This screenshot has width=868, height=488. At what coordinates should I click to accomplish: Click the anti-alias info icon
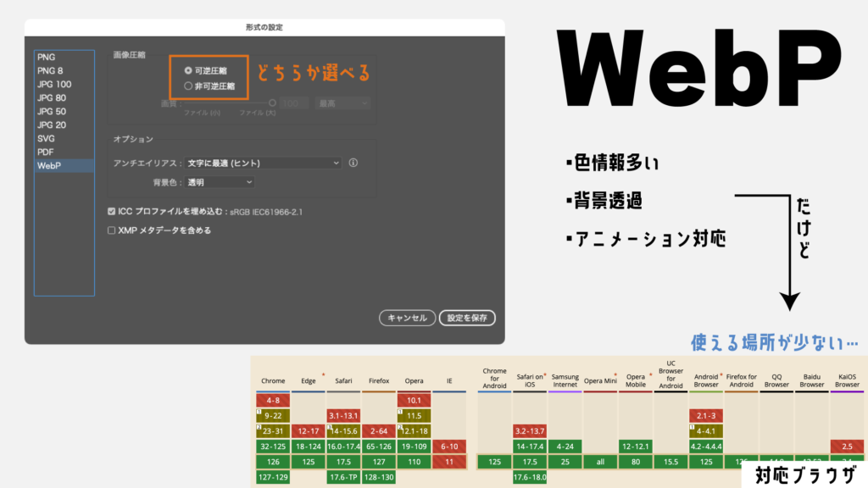353,163
